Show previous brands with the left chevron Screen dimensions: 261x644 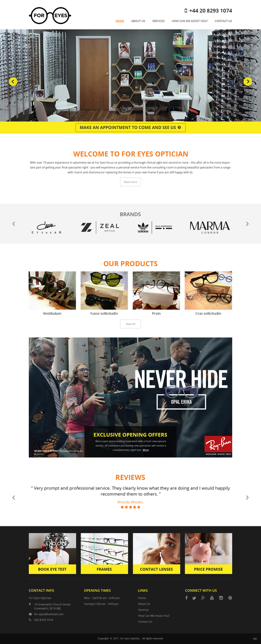14,224
